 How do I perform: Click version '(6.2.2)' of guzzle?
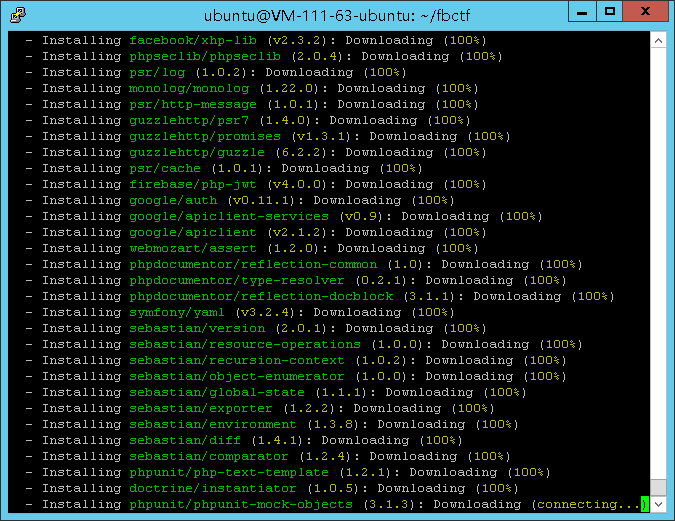[x=305, y=152]
